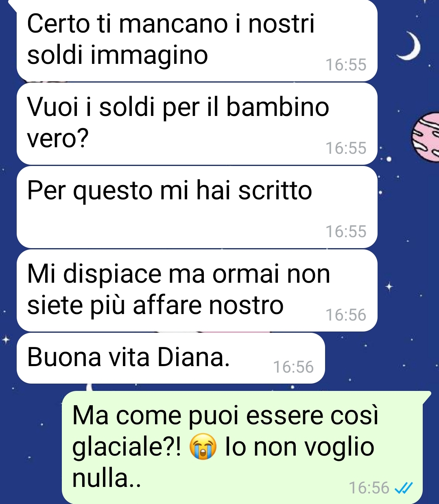Tap the 16:56 timestamp on 'Mi dispiace' message
This screenshot has height=504, width=439.
pyautogui.click(x=346, y=315)
